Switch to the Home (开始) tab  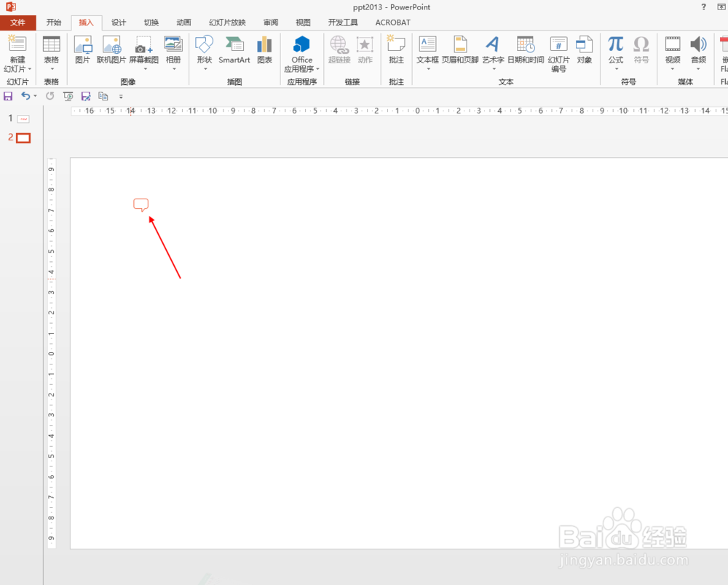(x=53, y=23)
